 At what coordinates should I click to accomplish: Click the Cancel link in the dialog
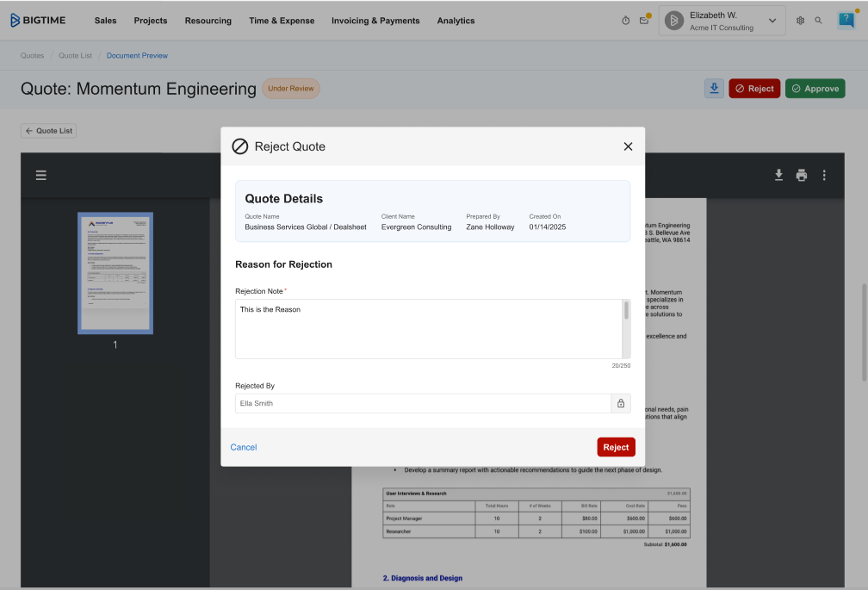click(x=244, y=447)
